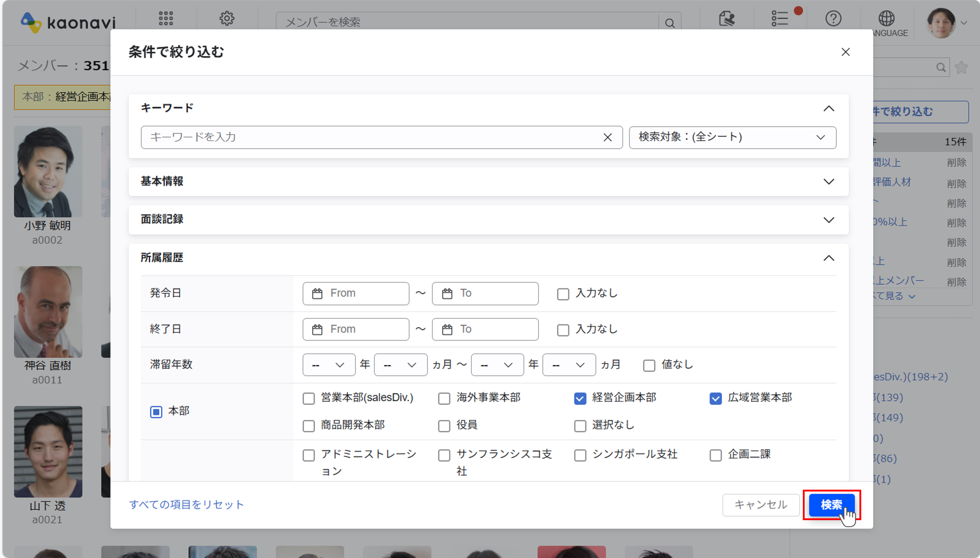
Task: Click すべての項目をリセット link
Action: [x=186, y=505]
